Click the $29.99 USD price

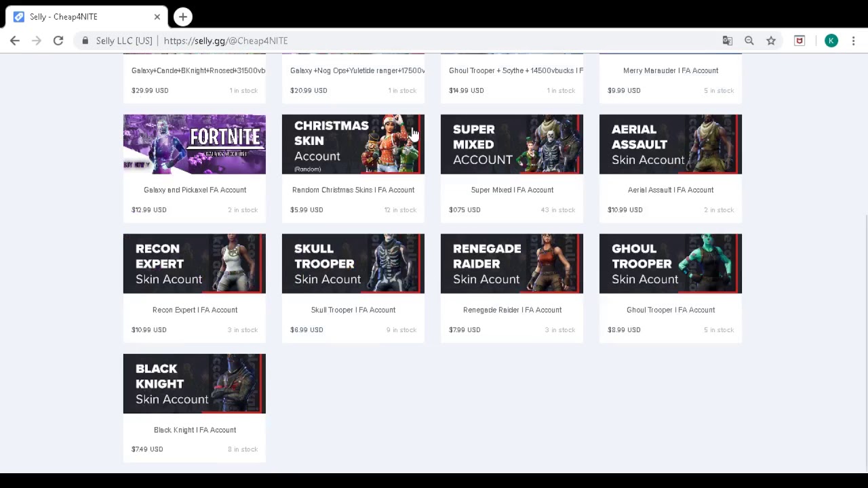(x=150, y=90)
